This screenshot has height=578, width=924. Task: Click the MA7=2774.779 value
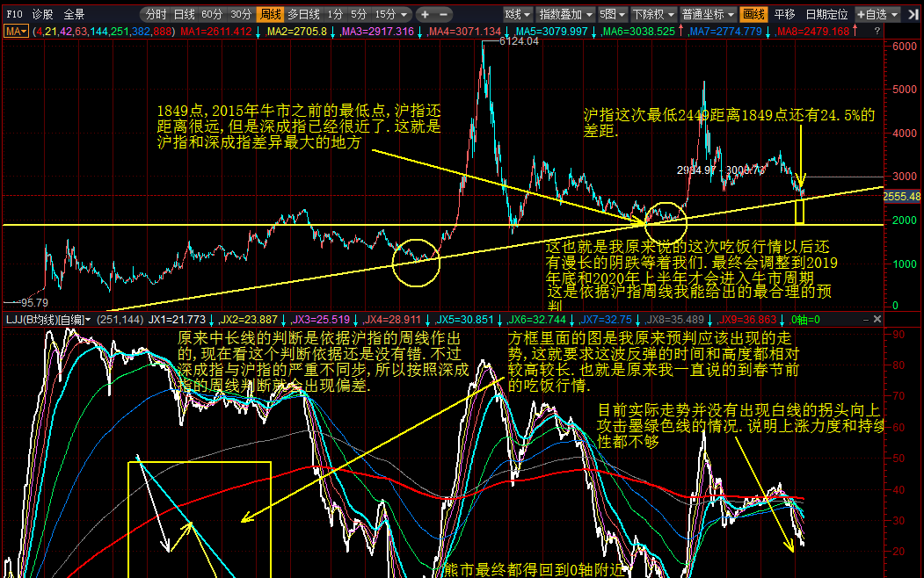pyautogui.click(x=725, y=32)
